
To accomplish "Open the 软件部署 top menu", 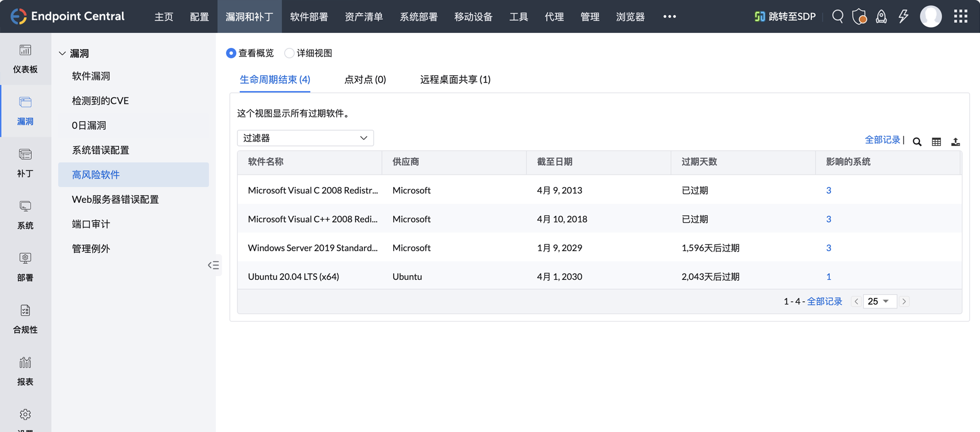I will (x=309, y=17).
